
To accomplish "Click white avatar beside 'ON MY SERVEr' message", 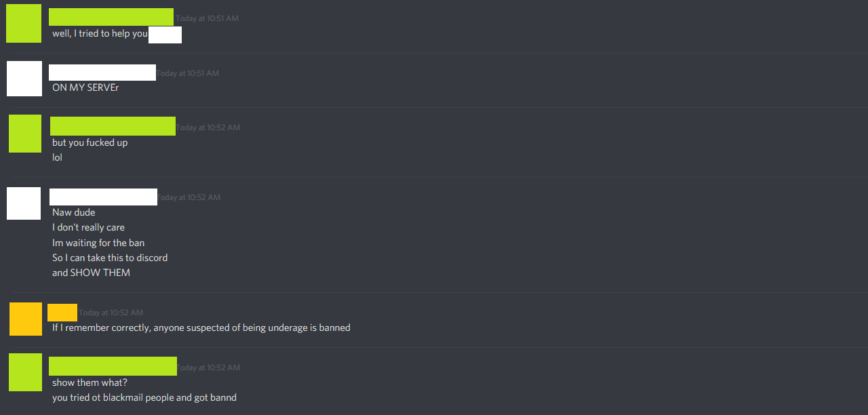I will click(x=24, y=79).
